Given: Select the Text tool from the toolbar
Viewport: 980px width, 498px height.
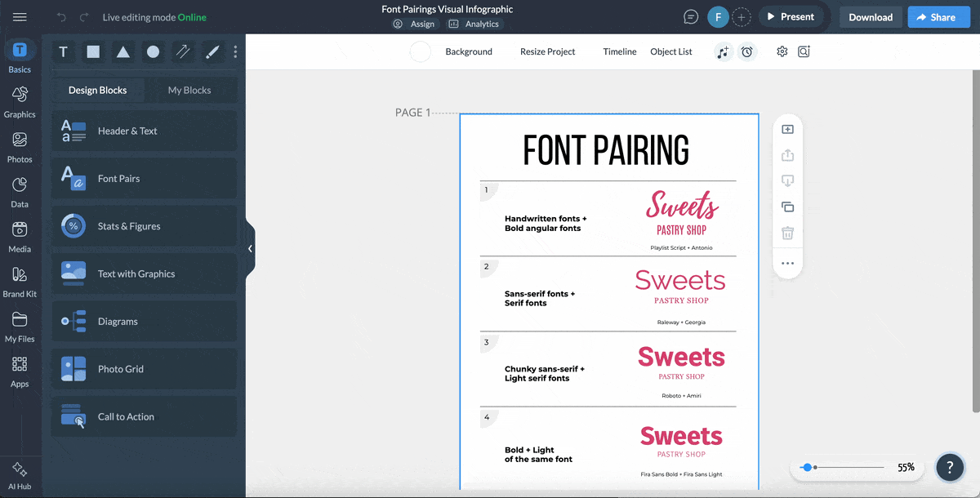Looking at the screenshot, I should coord(63,51).
